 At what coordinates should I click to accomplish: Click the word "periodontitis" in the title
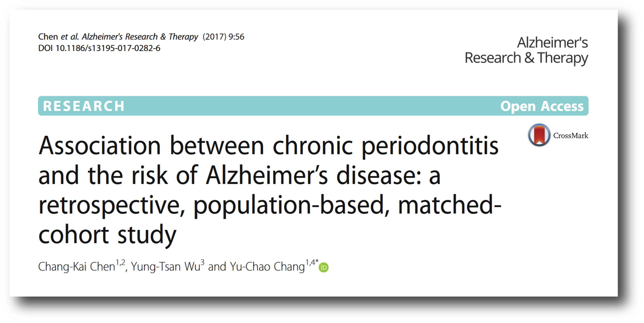coord(430,146)
